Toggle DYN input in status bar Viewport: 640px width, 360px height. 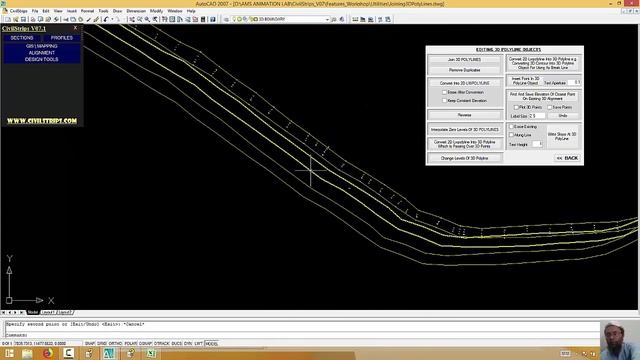click(188, 344)
